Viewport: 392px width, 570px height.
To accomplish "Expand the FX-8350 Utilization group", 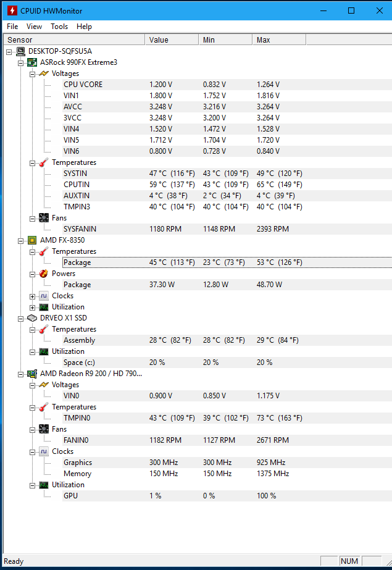I will click(x=32, y=308).
